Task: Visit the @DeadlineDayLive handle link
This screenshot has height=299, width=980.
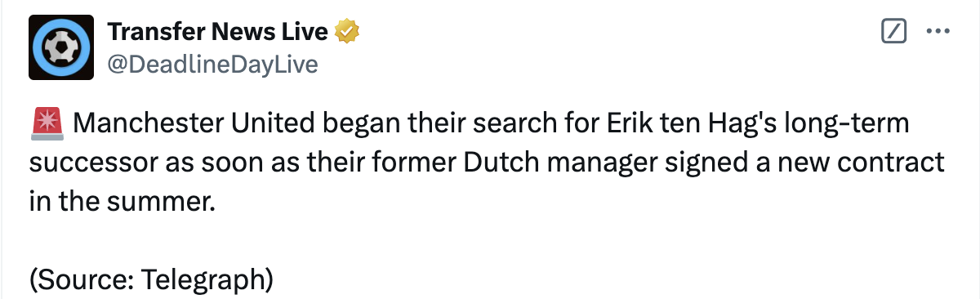Action: click(212, 64)
